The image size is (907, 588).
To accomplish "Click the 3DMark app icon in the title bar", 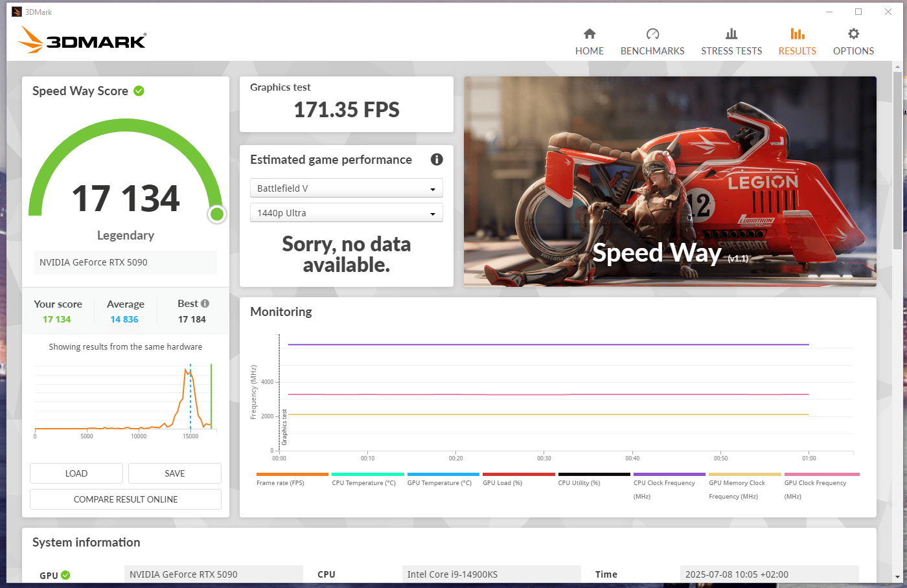I will [17, 12].
